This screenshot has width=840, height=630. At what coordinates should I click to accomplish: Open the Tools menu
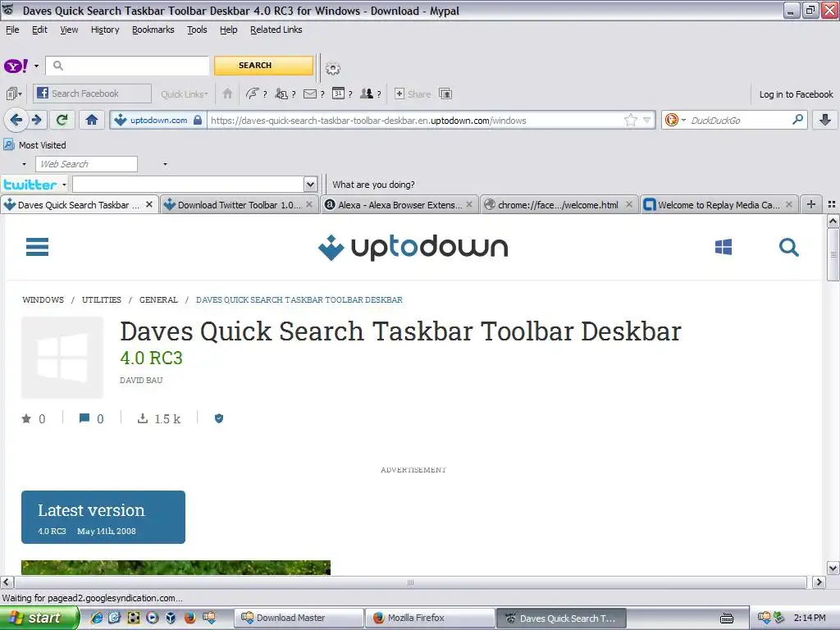tap(197, 30)
